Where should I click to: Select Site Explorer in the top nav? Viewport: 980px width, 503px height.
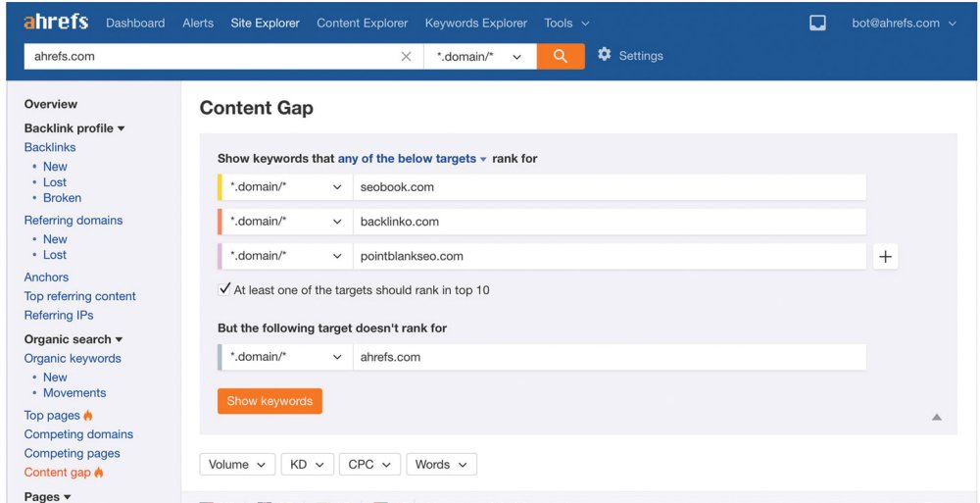coord(265,24)
